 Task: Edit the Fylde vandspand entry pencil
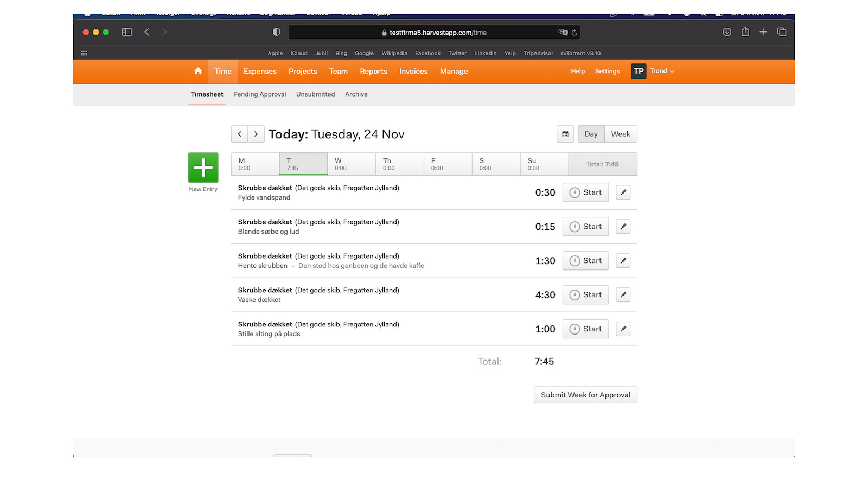click(x=623, y=192)
